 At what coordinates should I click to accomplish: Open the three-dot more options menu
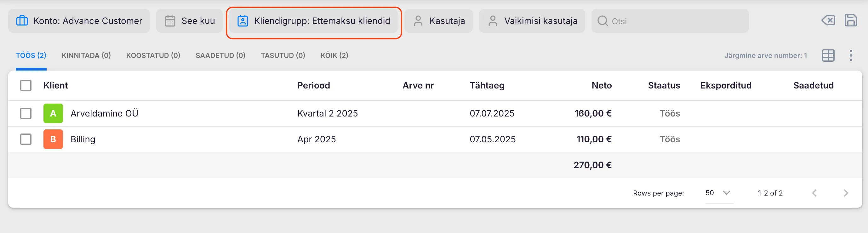click(x=850, y=55)
